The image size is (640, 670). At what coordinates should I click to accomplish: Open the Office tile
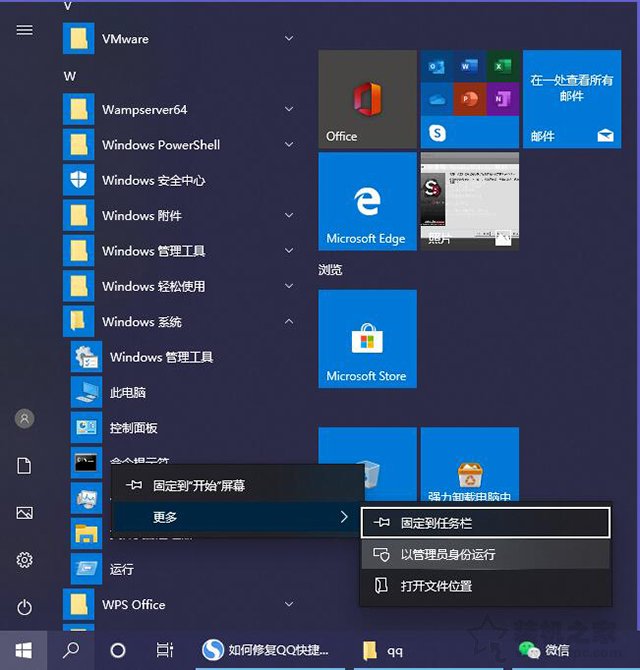pos(366,99)
